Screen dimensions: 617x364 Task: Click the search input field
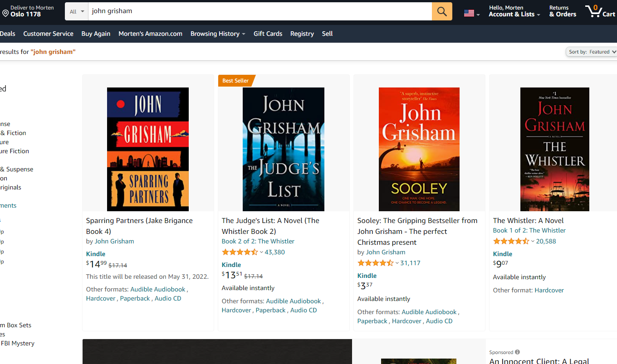(260, 11)
